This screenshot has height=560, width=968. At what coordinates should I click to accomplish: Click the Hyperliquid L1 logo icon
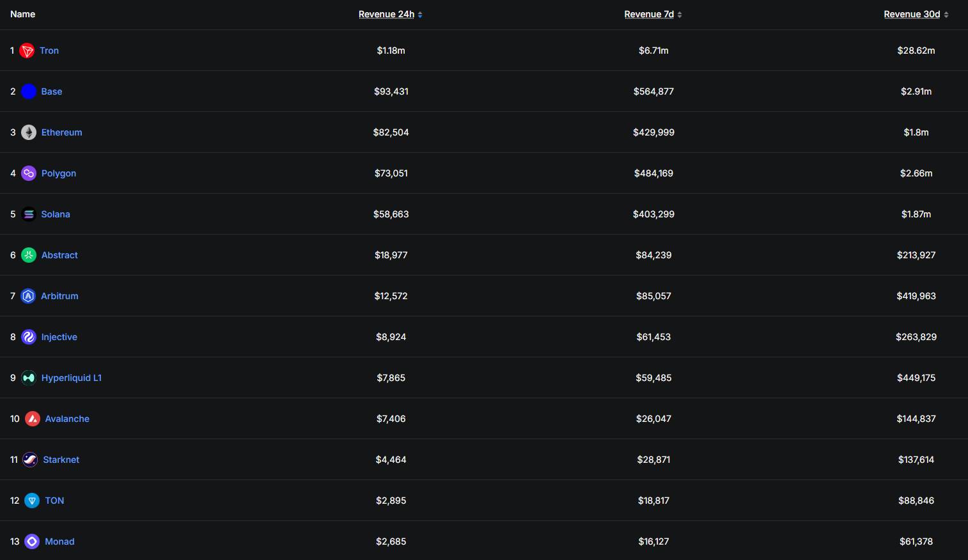[29, 378]
